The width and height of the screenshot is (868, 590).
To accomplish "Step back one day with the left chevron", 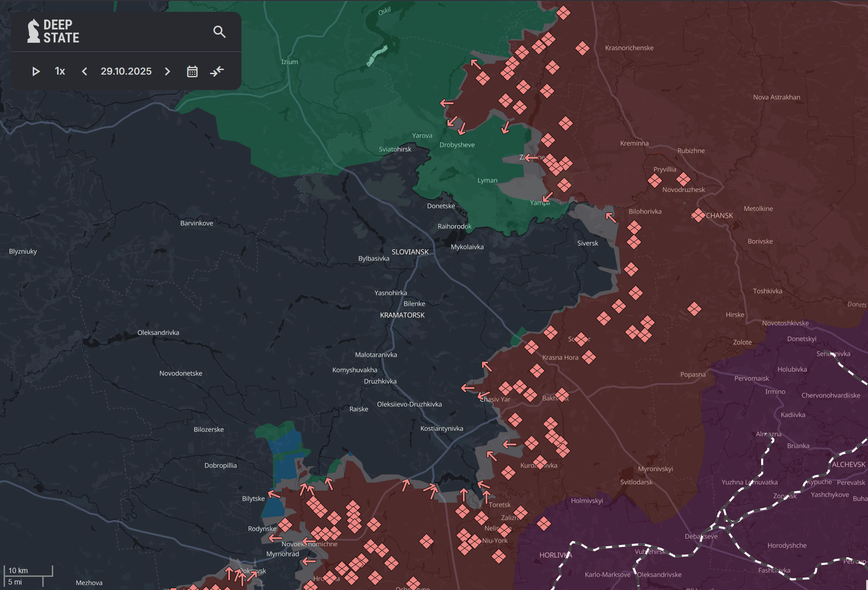I will (x=84, y=71).
